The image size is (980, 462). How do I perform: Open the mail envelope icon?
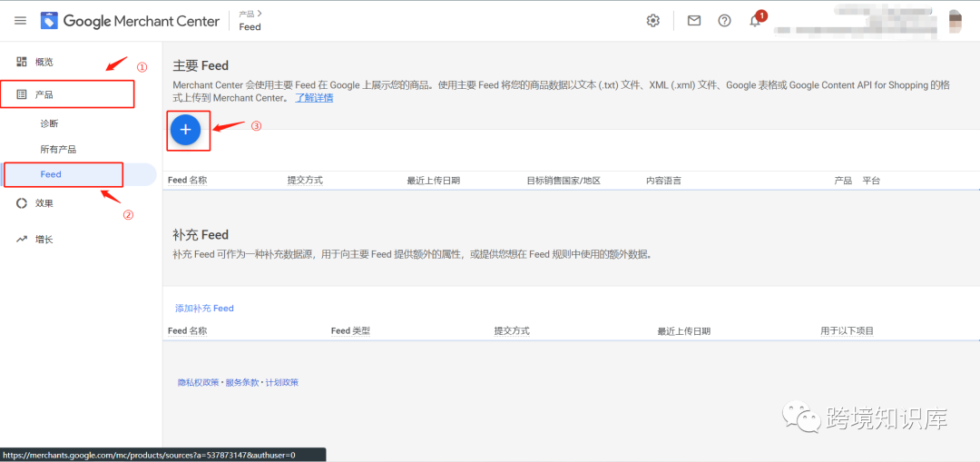694,21
